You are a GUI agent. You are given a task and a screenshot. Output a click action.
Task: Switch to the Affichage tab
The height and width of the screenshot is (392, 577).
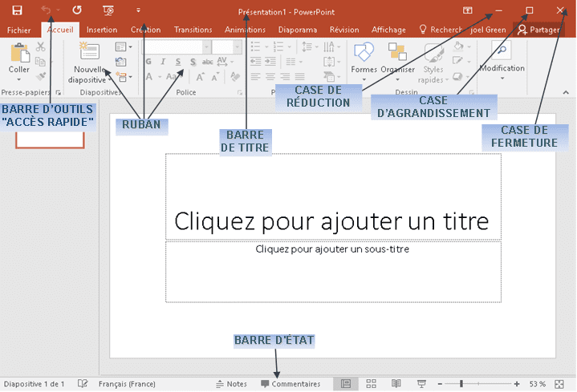pyautogui.click(x=388, y=30)
